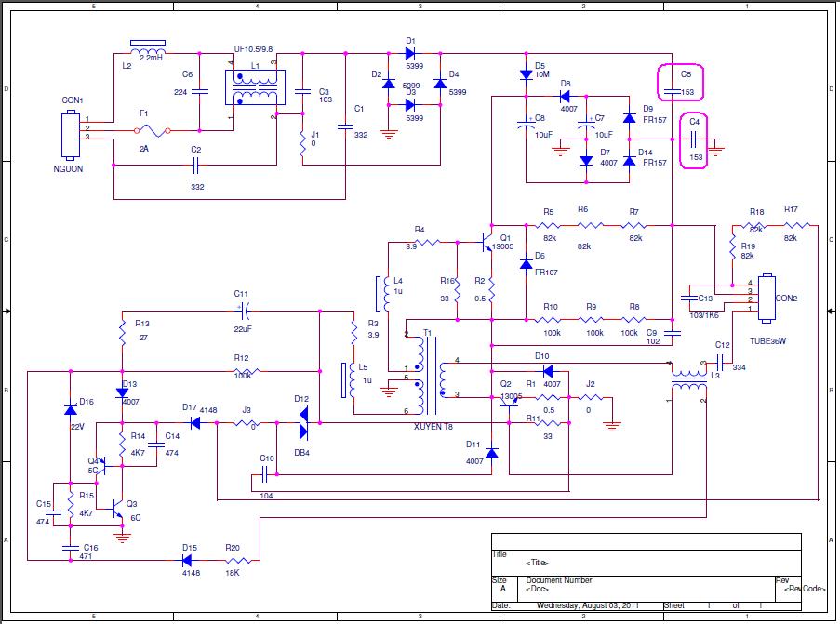Viewport: 840px width, 624px height.
Task: Select the '2.2mH' inductor value text
Action: (151, 58)
